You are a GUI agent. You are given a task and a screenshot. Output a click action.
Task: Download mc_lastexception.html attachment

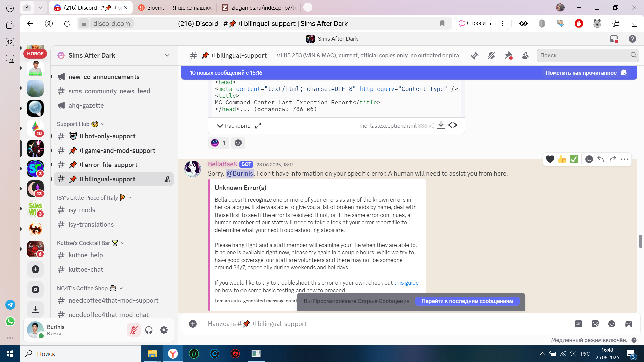[x=441, y=125]
